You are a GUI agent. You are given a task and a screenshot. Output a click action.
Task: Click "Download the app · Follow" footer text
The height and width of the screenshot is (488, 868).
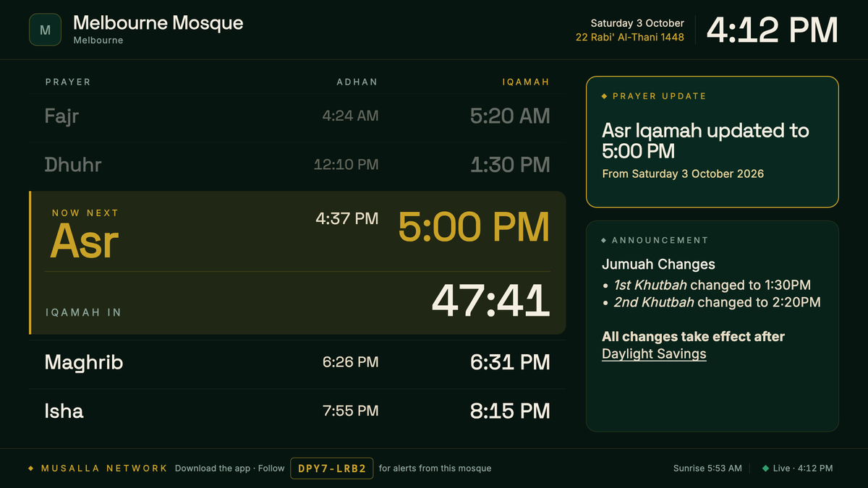(230, 468)
